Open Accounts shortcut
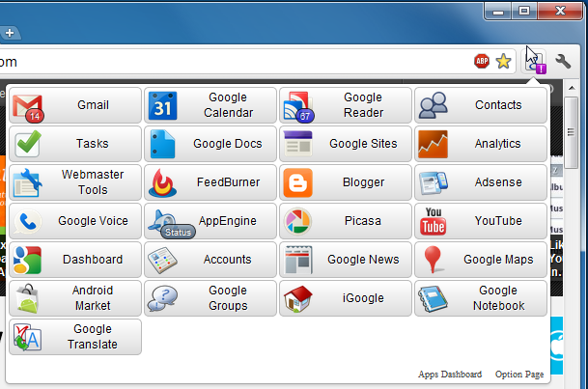The width and height of the screenshot is (588, 389). tap(210, 260)
